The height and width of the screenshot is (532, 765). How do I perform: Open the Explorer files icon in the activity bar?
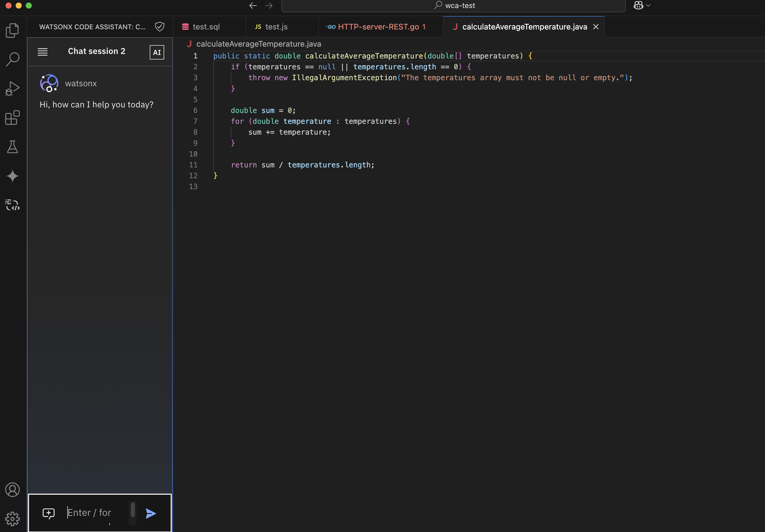coord(13,30)
